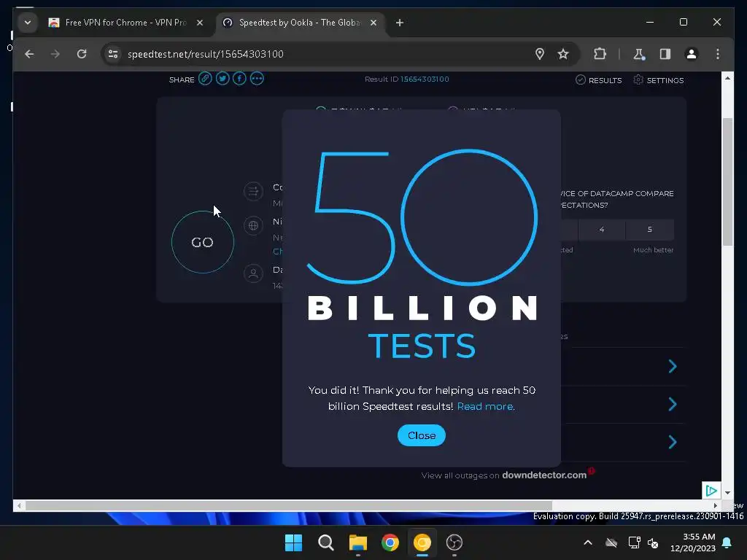Show hidden system tray icons
Viewport: 747px width, 560px height.
pyautogui.click(x=588, y=542)
